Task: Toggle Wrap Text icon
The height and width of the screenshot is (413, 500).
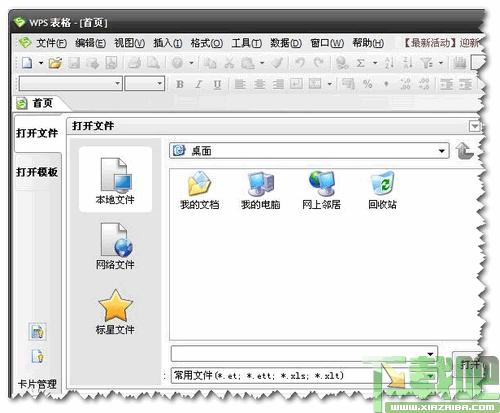Action: [x=296, y=84]
